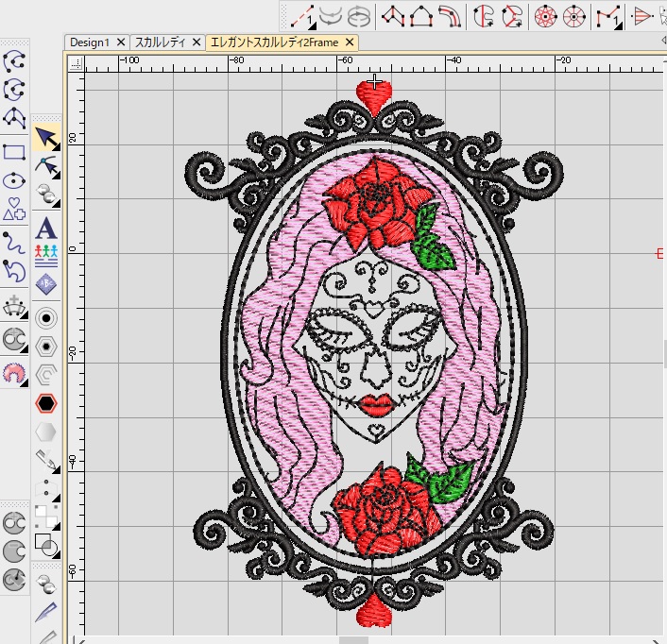667x644 pixels.
Task: Expand the Select Point tool flyout triangle
Action: coord(57,176)
